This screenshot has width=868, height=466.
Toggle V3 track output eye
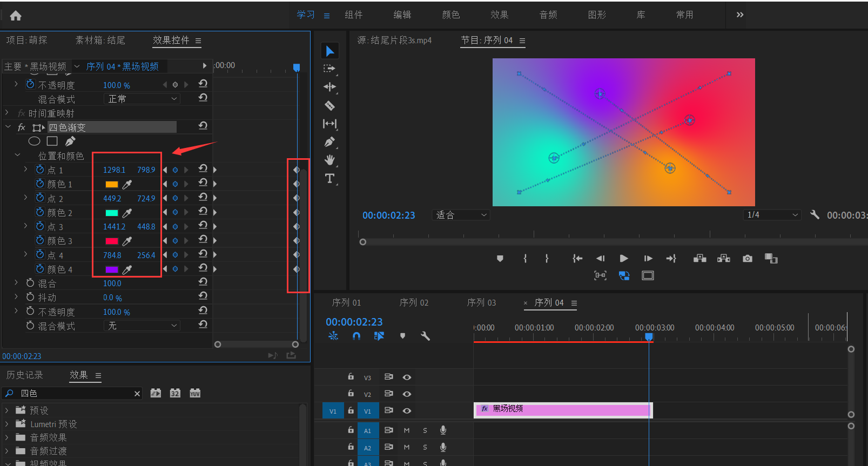[407, 377]
